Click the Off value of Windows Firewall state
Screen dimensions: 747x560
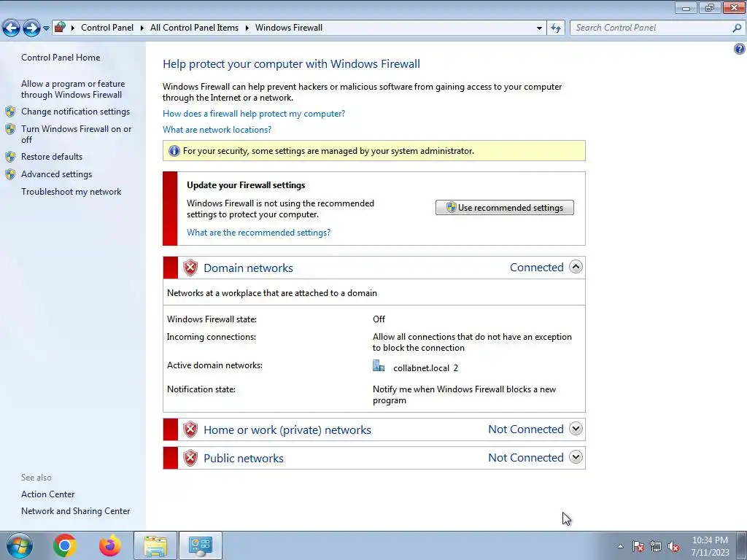tap(379, 319)
